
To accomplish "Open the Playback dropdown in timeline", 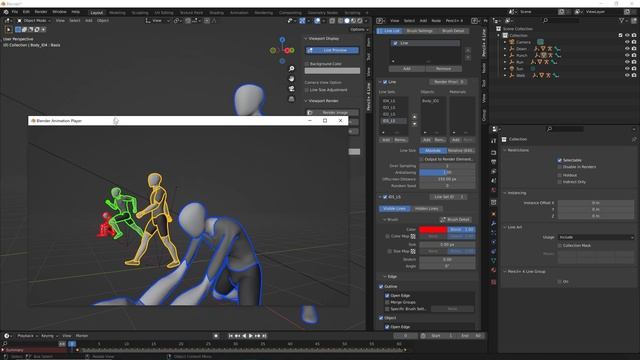I will pyautogui.click(x=27, y=336).
